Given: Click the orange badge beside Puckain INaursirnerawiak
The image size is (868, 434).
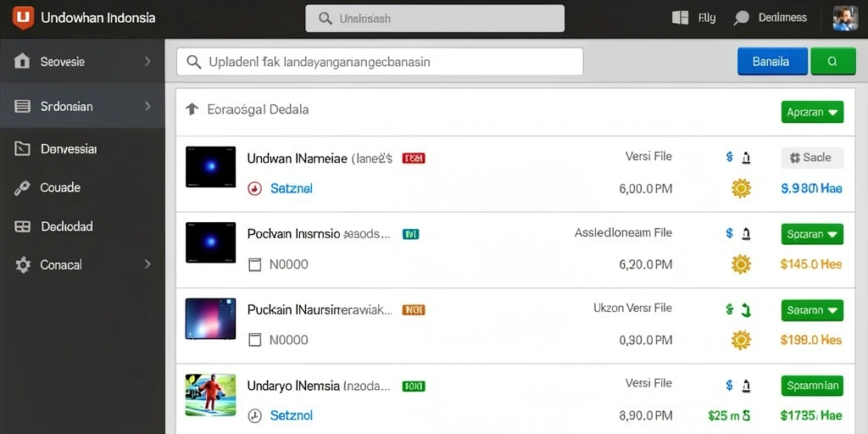Looking at the screenshot, I should [414, 310].
